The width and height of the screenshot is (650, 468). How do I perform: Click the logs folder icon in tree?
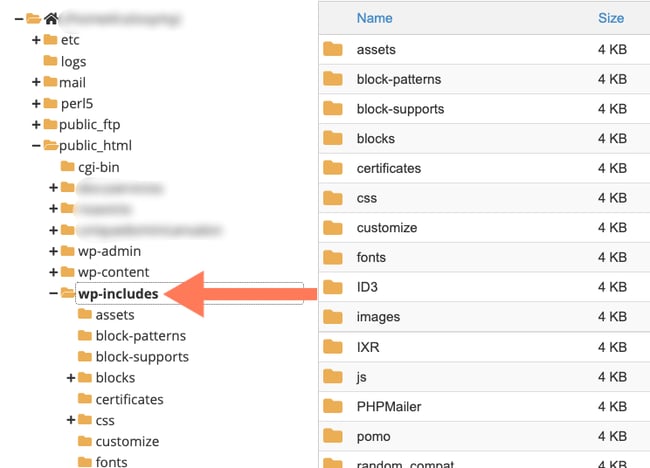[50, 61]
